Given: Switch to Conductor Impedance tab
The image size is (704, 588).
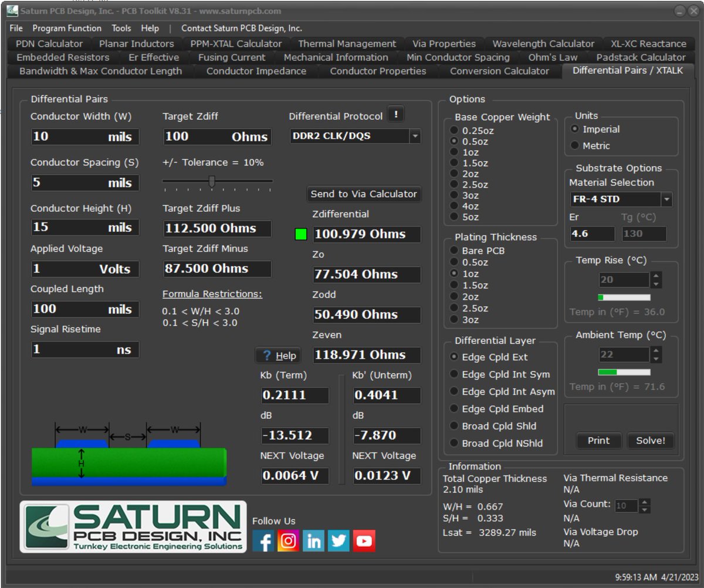Looking at the screenshot, I should click(x=256, y=71).
